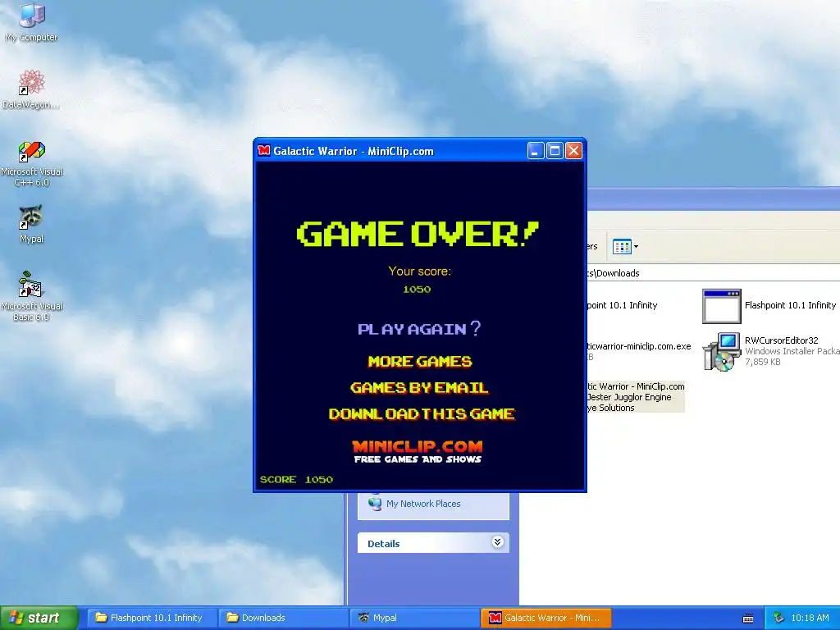
Task: Click the Details panel header label
Action: tap(384, 543)
